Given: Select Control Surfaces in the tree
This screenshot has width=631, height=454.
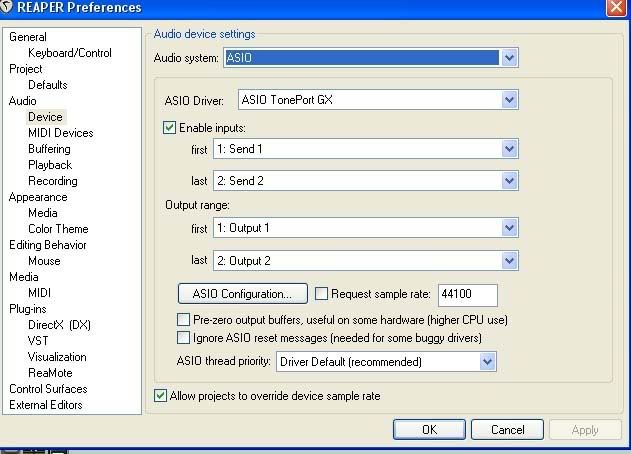Looking at the screenshot, I should pos(48,389).
